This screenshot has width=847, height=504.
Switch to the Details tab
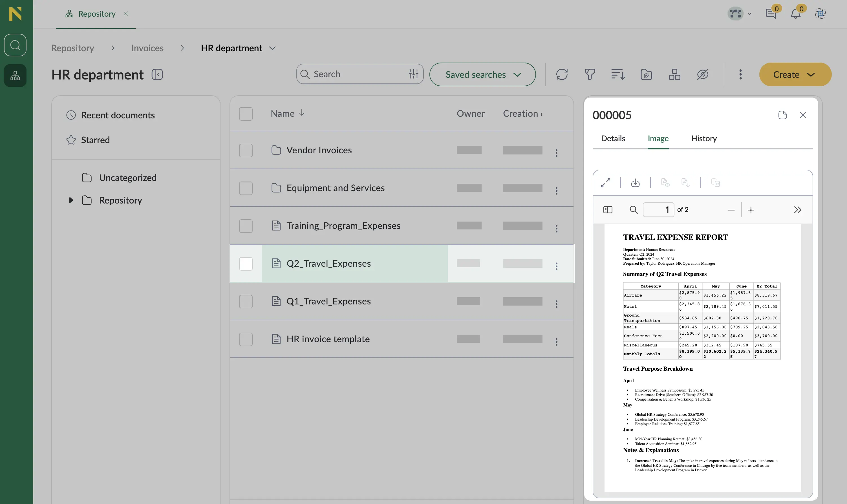pos(613,139)
